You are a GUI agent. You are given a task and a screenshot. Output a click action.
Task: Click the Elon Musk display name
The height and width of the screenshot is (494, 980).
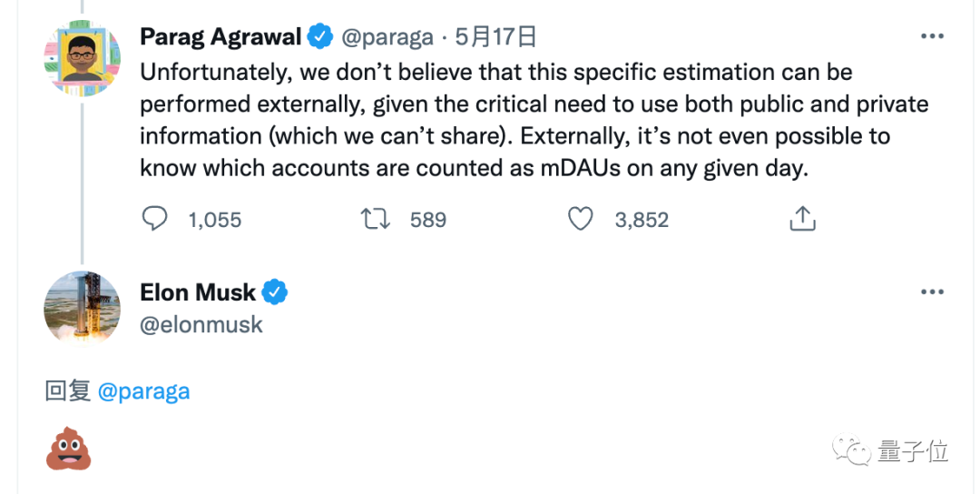(198, 292)
